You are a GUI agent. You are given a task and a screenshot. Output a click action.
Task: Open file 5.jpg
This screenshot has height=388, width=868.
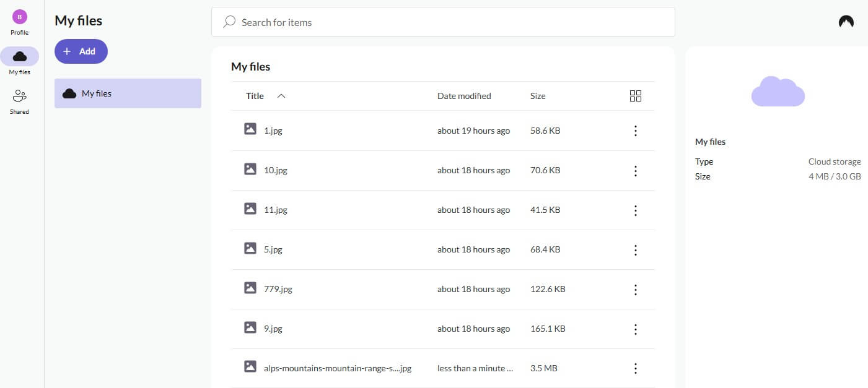[273, 249]
